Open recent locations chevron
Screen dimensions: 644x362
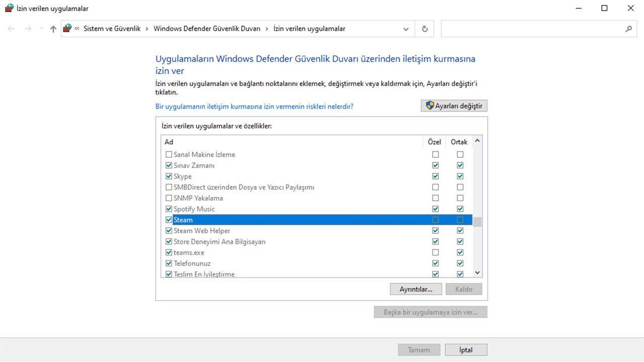click(x=41, y=29)
